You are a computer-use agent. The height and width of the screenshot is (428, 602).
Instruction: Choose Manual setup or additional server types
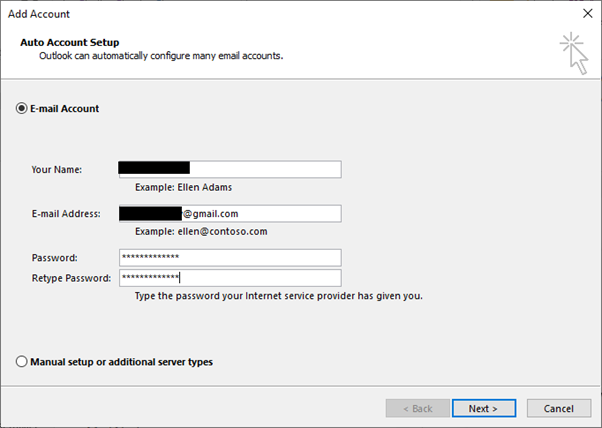[x=22, y=362]
